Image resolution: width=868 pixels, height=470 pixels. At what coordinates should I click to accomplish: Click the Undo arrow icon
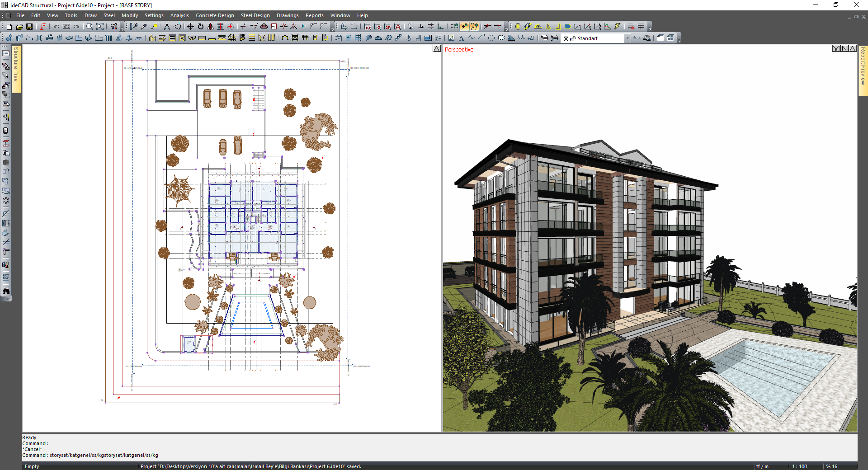pyautogui.click(x=57, y=27)
